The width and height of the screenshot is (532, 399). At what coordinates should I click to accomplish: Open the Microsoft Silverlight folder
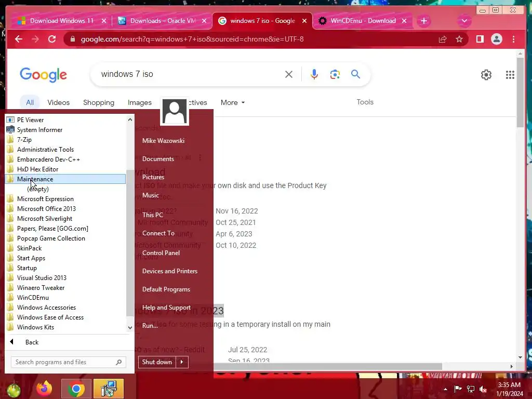click(65, 219)
